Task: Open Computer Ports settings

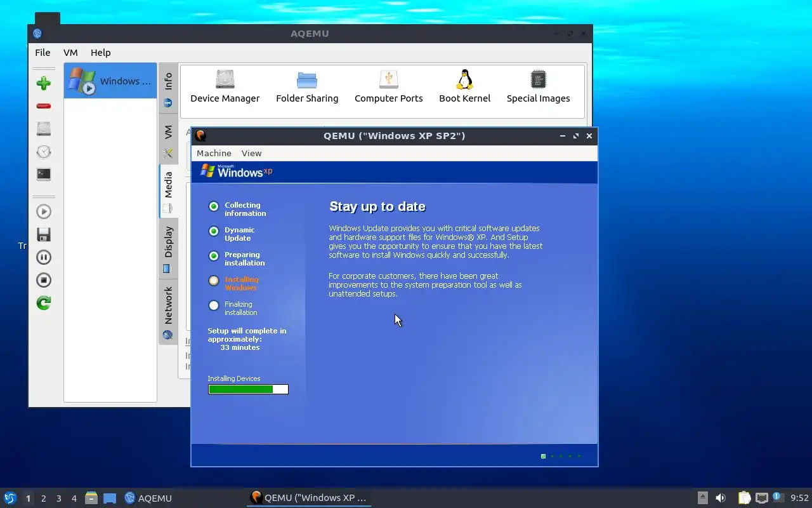Action: 389,86
